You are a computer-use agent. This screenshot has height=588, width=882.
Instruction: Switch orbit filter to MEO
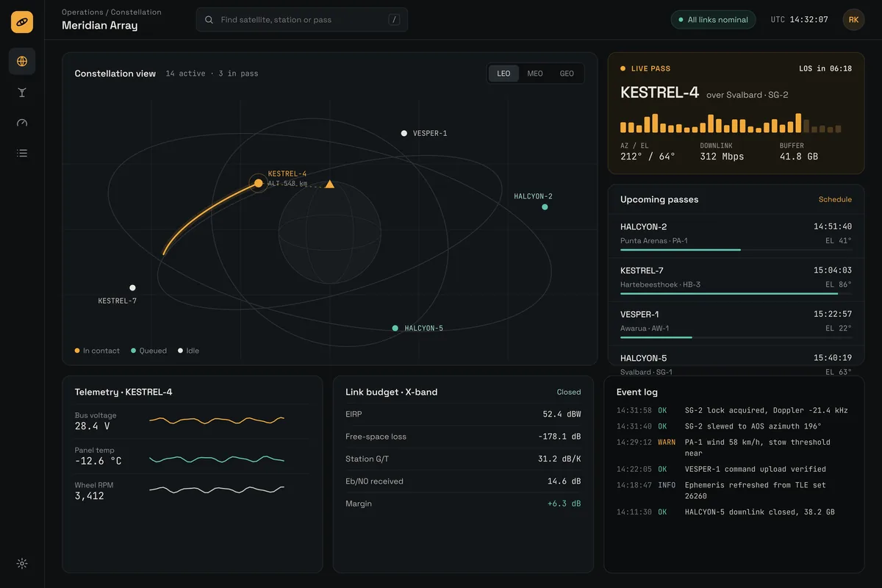click(x=535, y=73)
